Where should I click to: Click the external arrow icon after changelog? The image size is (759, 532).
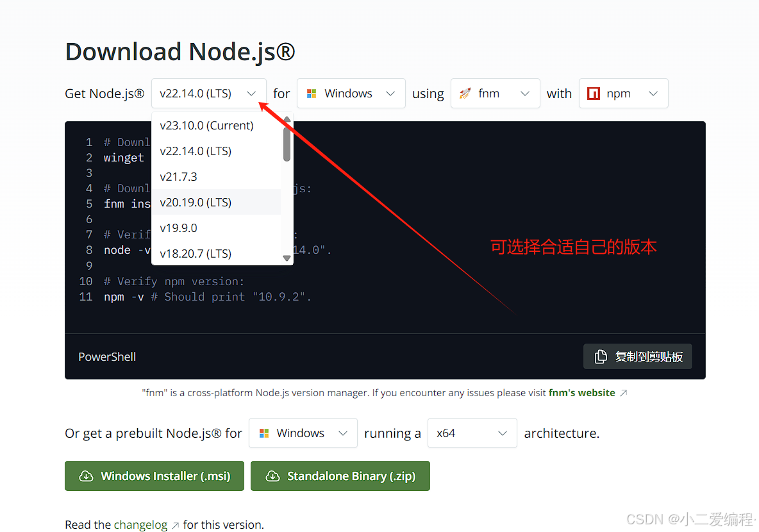[x=175, y=525]
